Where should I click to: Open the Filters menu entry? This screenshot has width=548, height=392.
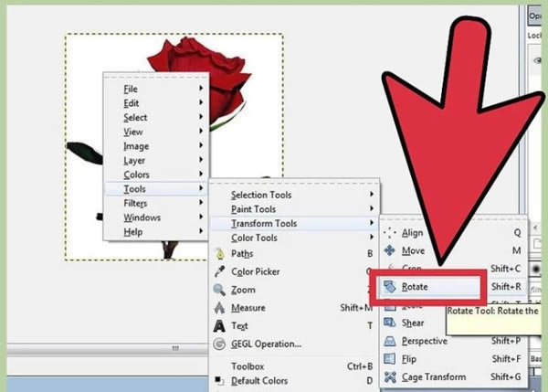[156, 203]
